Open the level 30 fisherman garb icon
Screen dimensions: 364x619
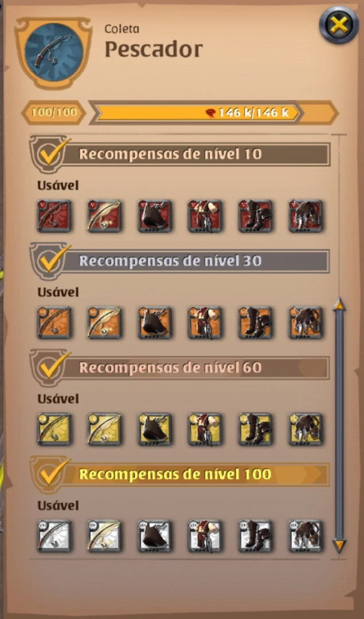[205, 323]
